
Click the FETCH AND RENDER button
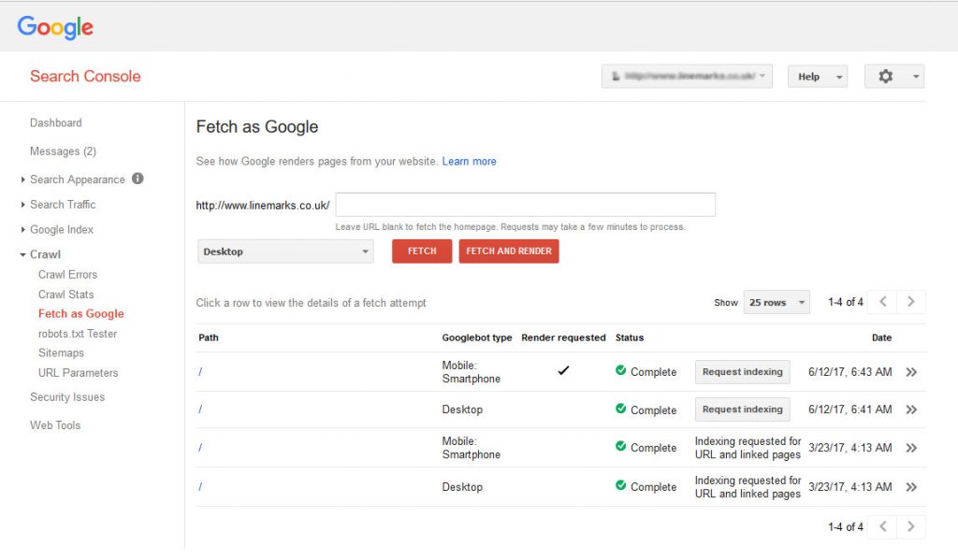point(509,251)
